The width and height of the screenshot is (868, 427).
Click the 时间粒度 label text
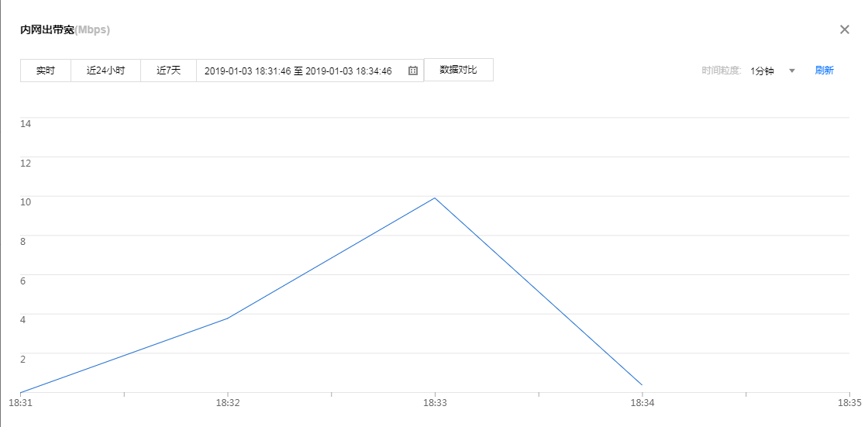pyautogui.click(x=722, y=71)
